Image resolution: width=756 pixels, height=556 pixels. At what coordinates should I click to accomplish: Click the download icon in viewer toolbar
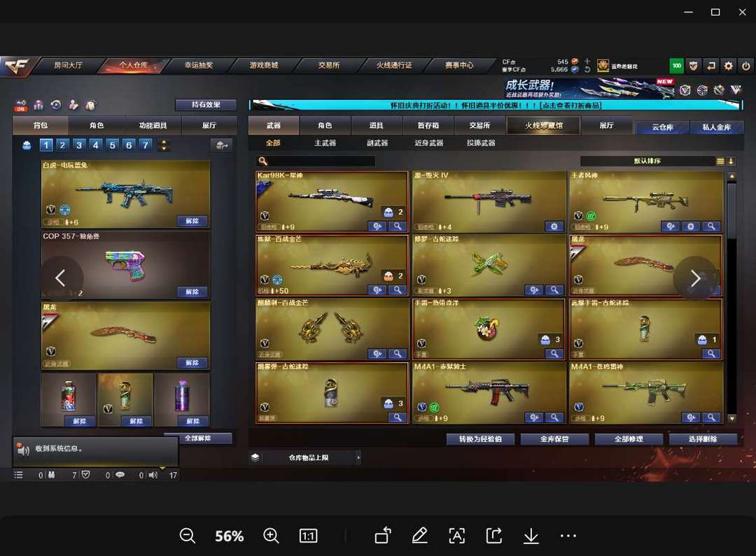click(x=531, y=536)
